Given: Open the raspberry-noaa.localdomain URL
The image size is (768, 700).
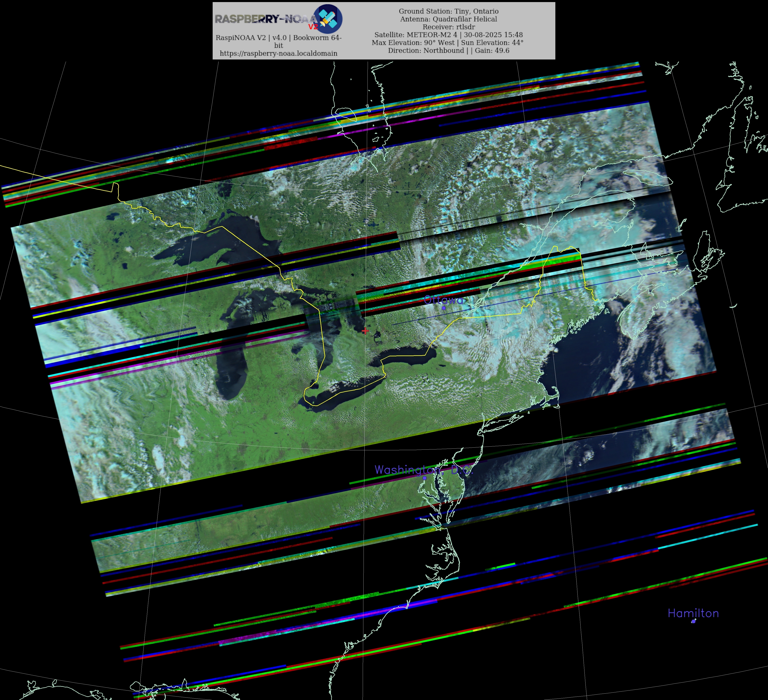Looking at the screenshot, I should [279, 53].
